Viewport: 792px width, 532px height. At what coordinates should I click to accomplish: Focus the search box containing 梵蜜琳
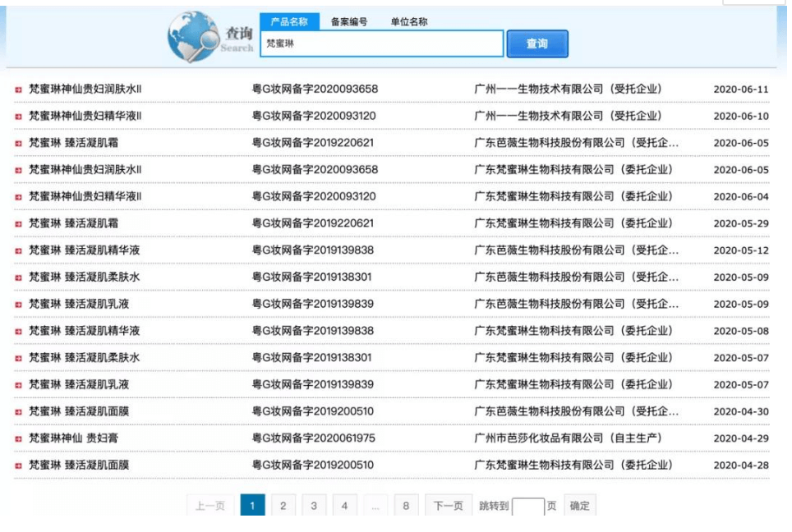pyautogui.click(x=381, y=44)
